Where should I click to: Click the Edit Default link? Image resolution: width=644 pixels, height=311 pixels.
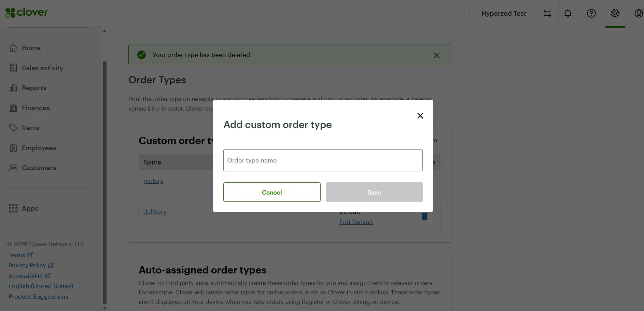click(356, 222)
